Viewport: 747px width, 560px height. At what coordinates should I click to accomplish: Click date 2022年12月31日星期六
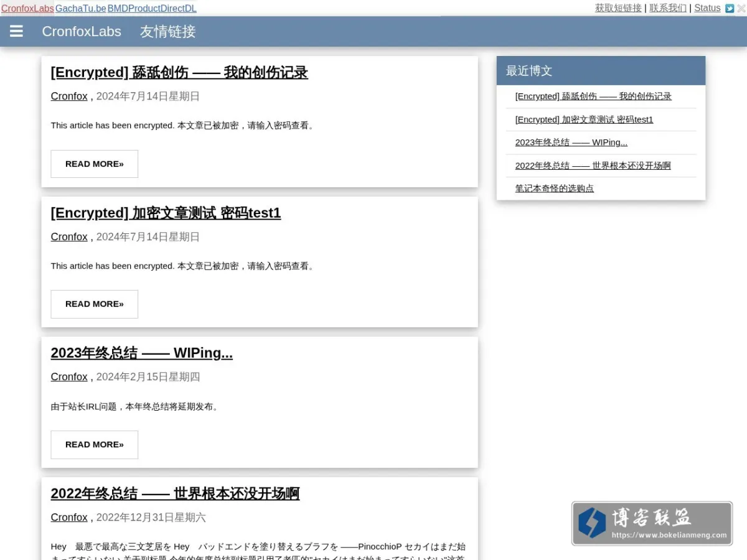[151, 518]
